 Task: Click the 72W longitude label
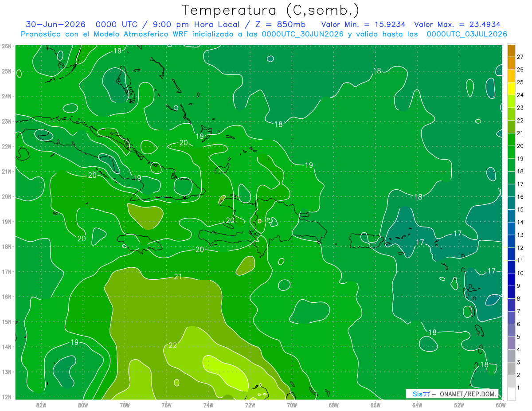point(250,404)
